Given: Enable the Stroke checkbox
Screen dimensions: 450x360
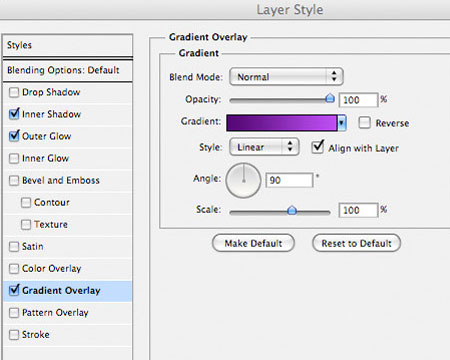Looking at the screenshot, I should 14,335.
